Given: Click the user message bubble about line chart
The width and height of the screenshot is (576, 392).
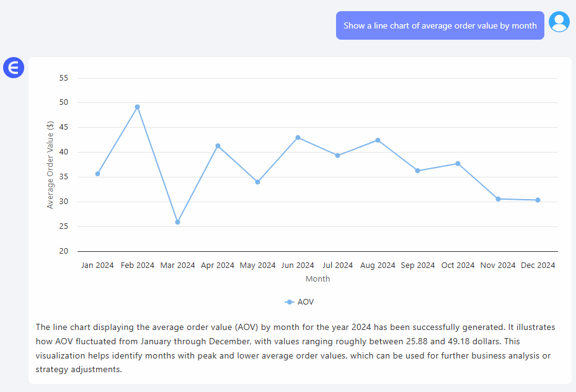Looking at the screenshot, I should (x=440, y=26).
